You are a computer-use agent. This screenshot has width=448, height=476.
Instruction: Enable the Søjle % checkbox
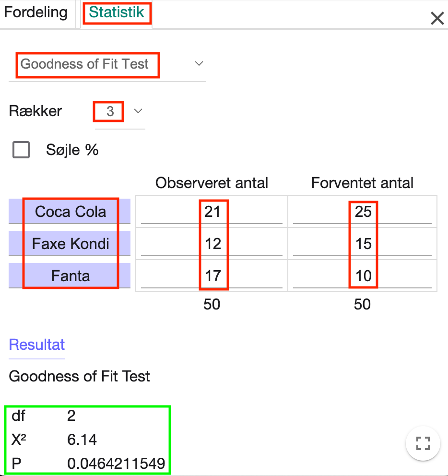22,150
